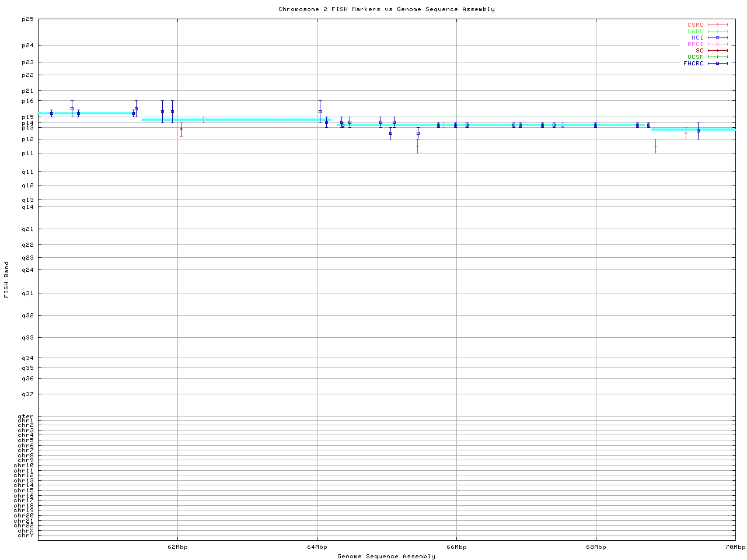Viewport: 747px width, 560px height.
Task: Select the green UCSF marker between 64Mbp and 66Mbp
Action: tap(417, 146)
